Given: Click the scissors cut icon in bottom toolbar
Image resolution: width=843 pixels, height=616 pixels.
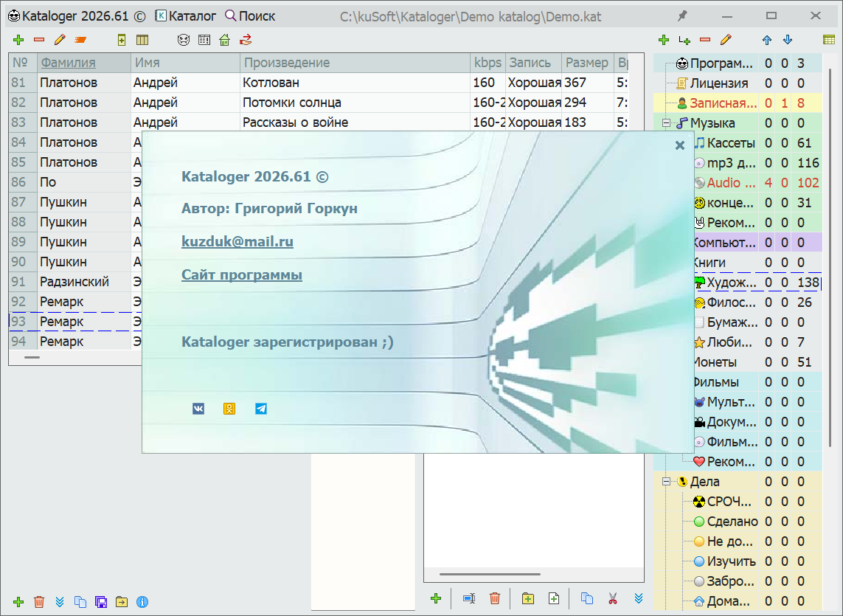Looking at the screenshot, I should (612, 598).
